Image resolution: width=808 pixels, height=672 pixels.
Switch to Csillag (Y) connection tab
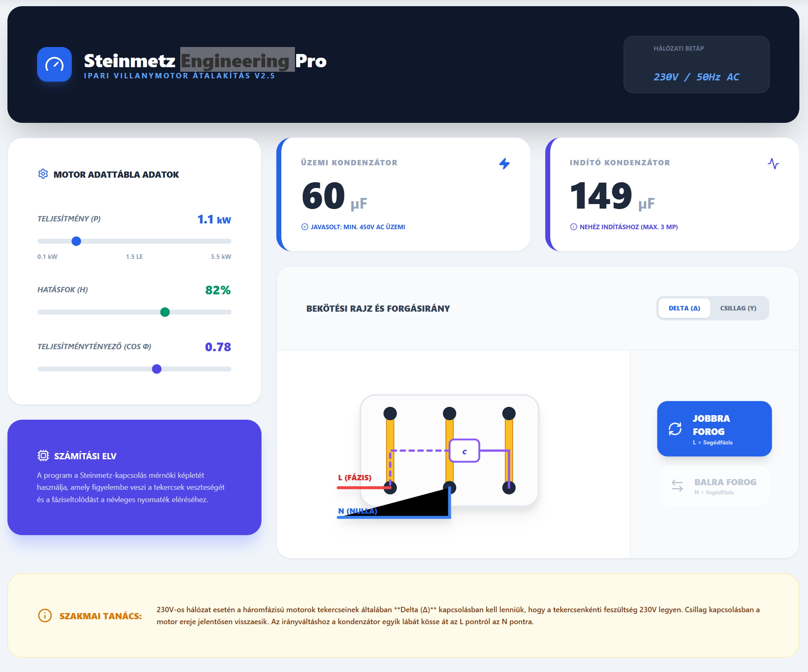click(x=738, y=308)
